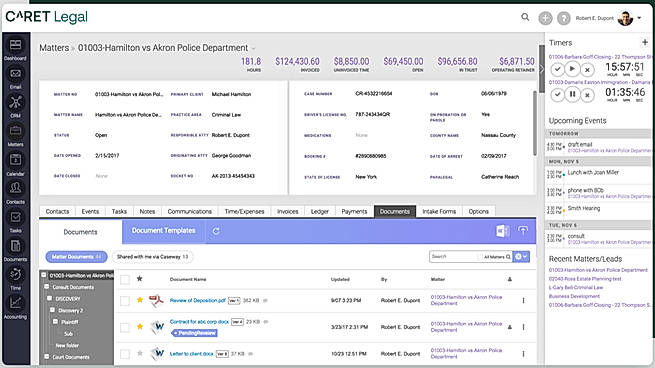Check the Letter to client.docx row
This screenshot has width=655, height=368.
[125, 354]
